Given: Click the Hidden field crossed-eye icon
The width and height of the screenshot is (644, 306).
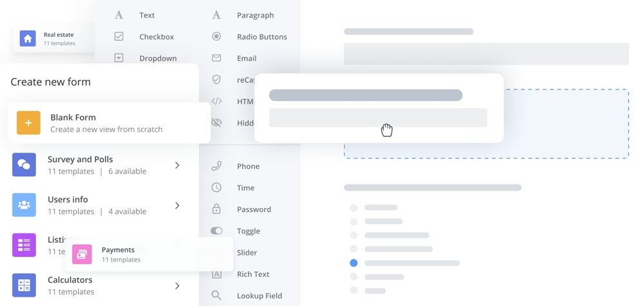Looking at the screenshot, I should pos(216,122).
